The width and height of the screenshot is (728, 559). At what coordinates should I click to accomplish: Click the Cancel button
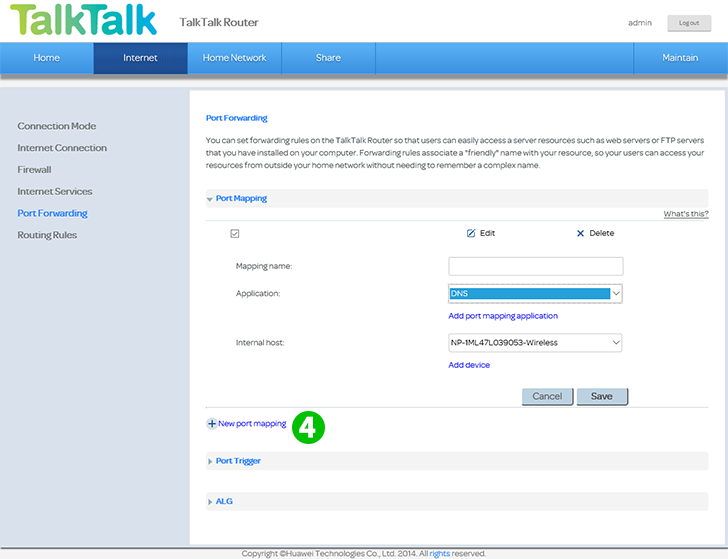pyautogui.click(x=547, y=396)
